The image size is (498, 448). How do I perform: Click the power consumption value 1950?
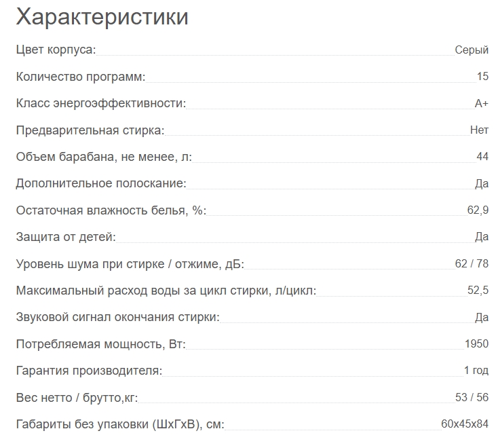(x=476, y=344)
